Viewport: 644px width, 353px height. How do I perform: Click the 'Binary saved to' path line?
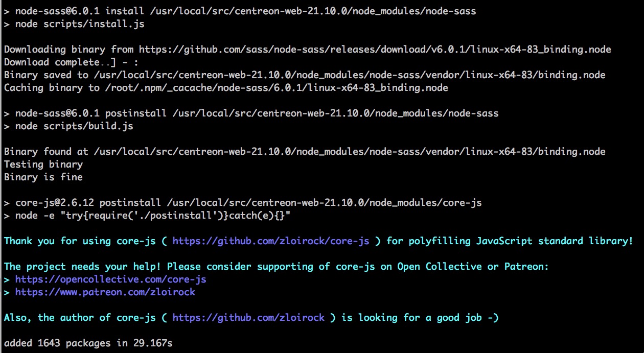click(304, 75)
